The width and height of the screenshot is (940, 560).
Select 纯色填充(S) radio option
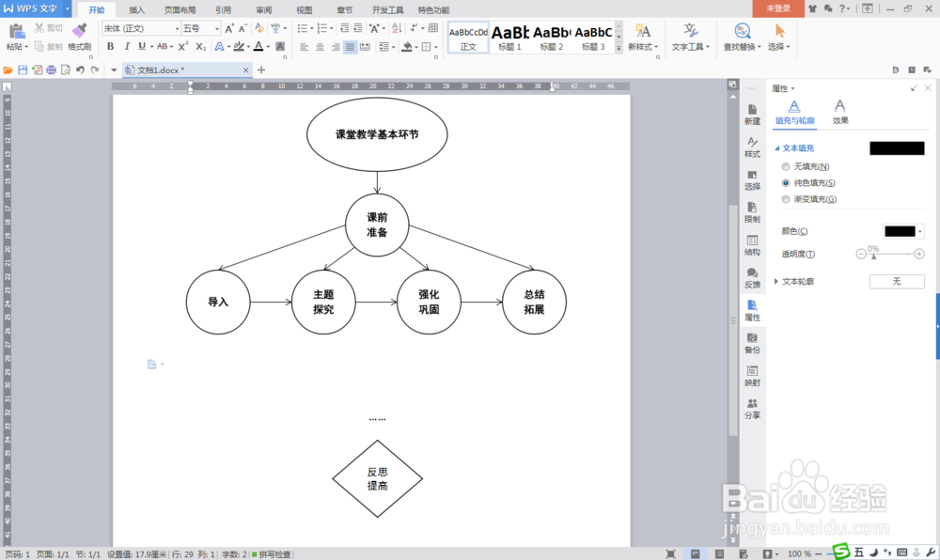808,182
